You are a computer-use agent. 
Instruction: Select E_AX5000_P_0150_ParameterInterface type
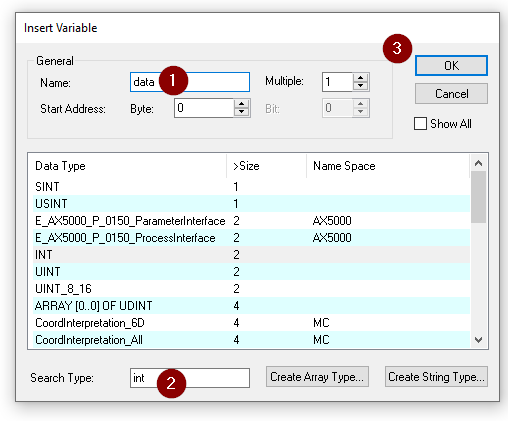[x=252, y=221]
